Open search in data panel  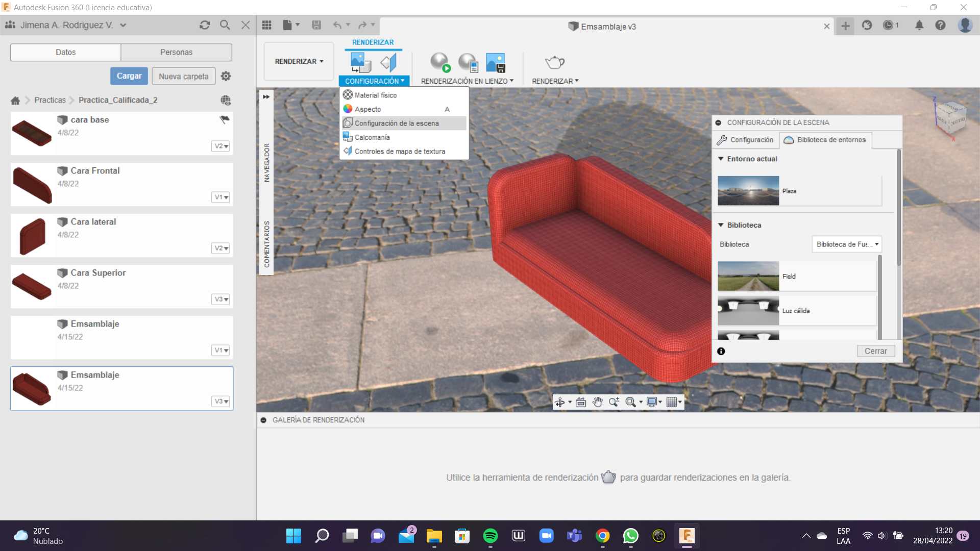point(225,25)
